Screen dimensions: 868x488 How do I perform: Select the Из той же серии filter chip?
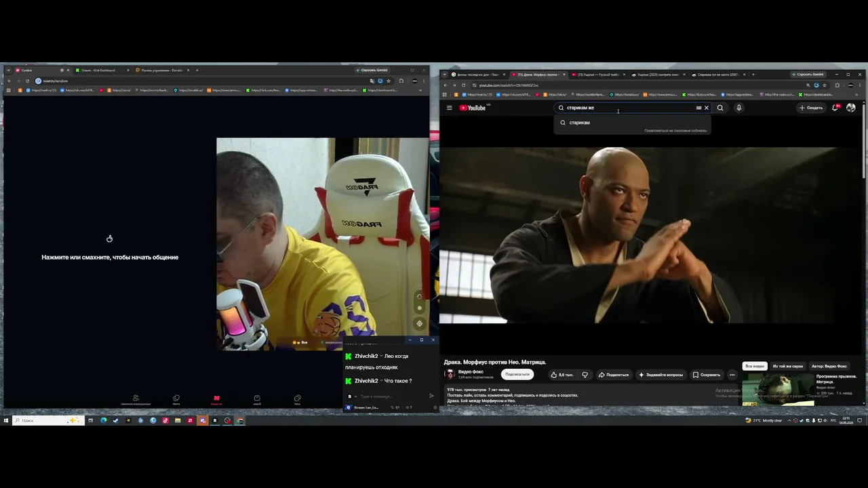788,366
